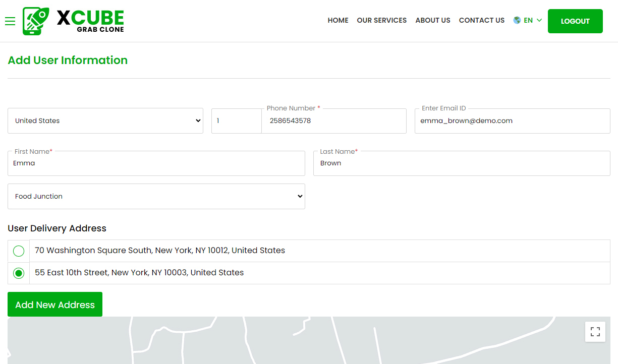The width and height of the screenshot is (618, 364).
Task: Go to CONTACT US
Action: pyautogui.click(x=481, y=21)
